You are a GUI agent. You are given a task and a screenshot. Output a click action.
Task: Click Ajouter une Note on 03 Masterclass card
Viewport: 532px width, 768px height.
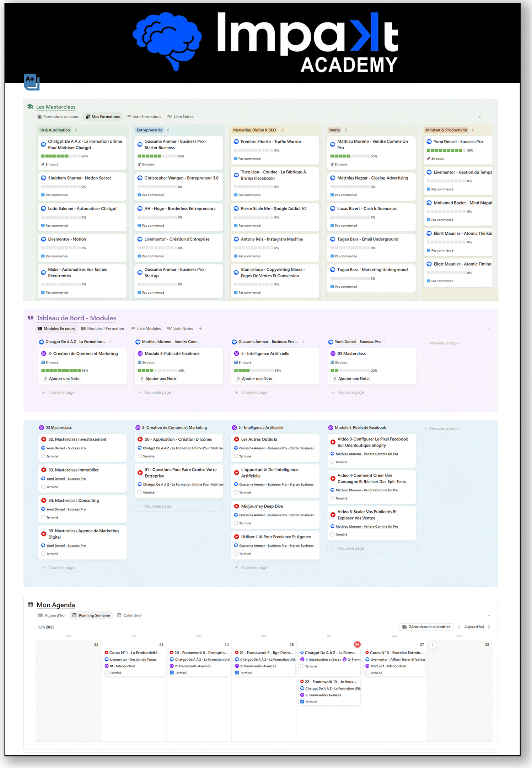pyautogui.click(x=350, y=379)
